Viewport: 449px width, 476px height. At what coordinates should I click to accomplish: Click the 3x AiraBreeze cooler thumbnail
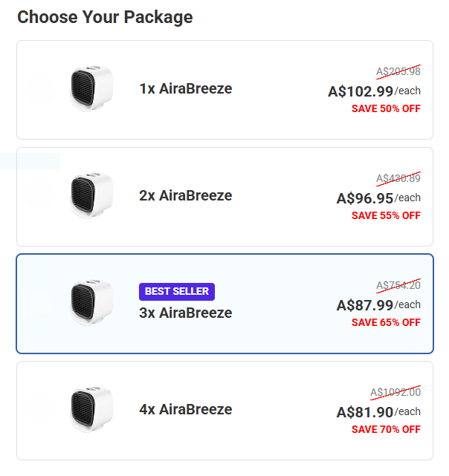click(91, 303)
